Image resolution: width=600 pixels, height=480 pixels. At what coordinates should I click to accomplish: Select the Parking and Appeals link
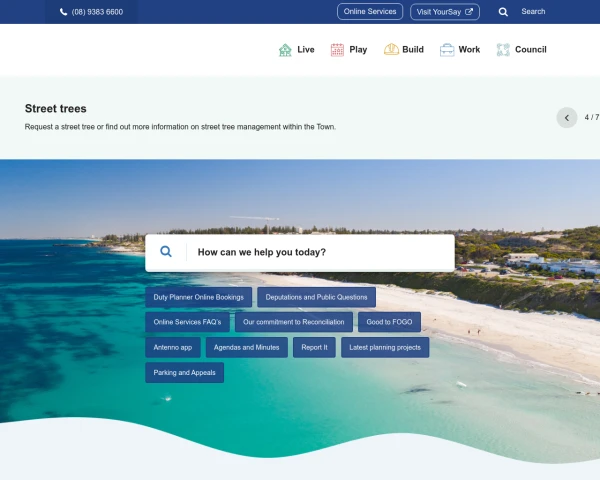pos(184,372)
